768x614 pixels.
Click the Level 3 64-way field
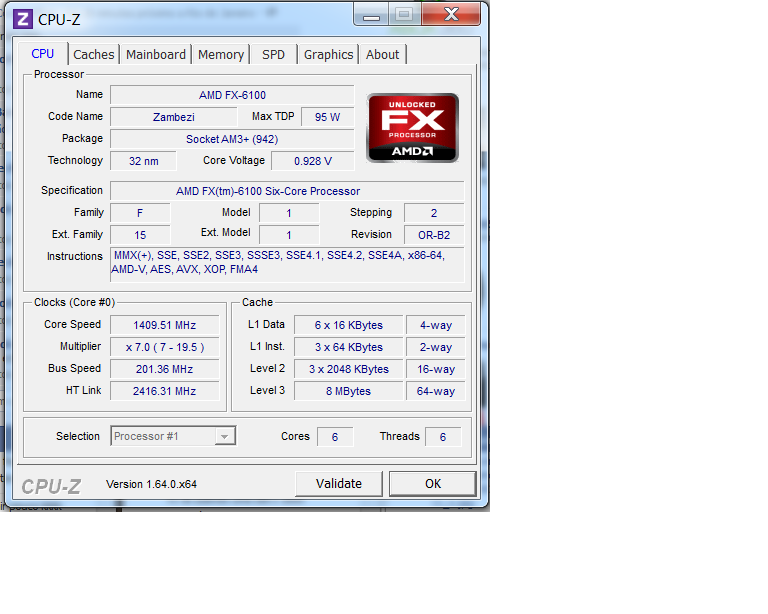(x=435, y=391)
